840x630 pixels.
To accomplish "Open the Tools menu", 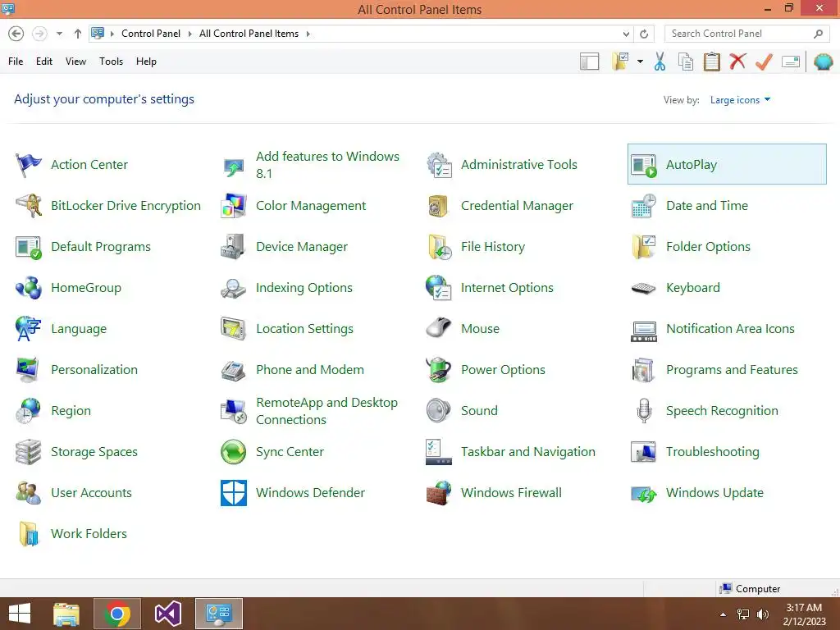I will coord(111,62).
